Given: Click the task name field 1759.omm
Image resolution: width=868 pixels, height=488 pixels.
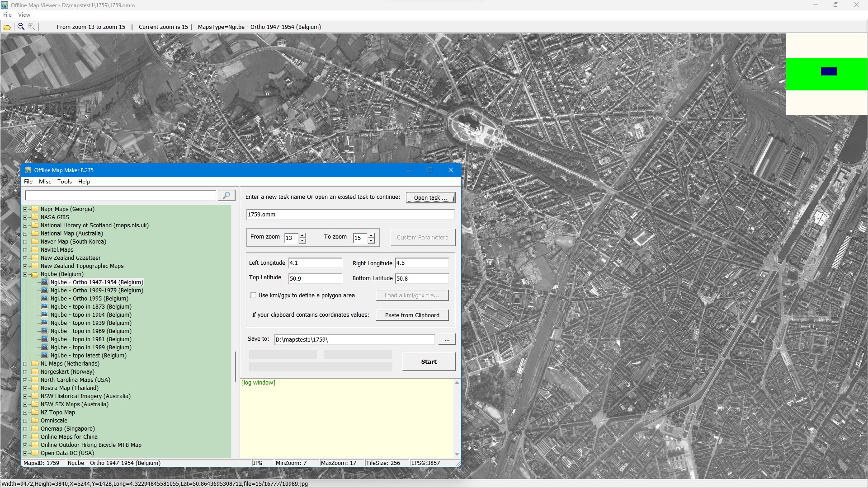Looking at the screenshot, I should tap(350, 215).
